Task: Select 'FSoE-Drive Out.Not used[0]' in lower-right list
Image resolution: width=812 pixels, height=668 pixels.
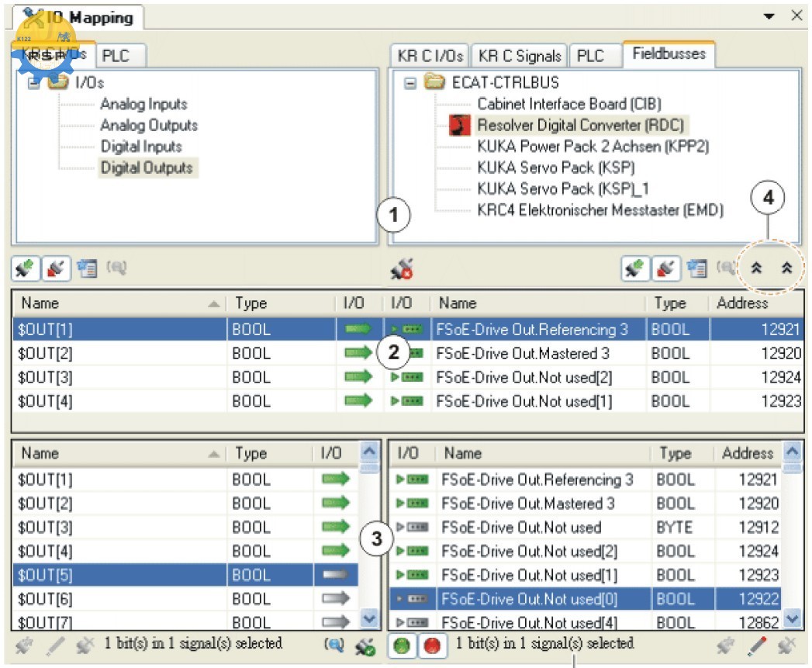Action: click(x=585, y=599)
